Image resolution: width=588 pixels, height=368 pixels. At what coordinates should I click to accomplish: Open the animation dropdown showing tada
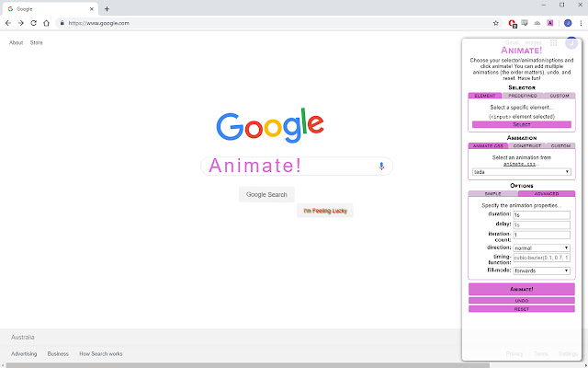click(522, 172)
